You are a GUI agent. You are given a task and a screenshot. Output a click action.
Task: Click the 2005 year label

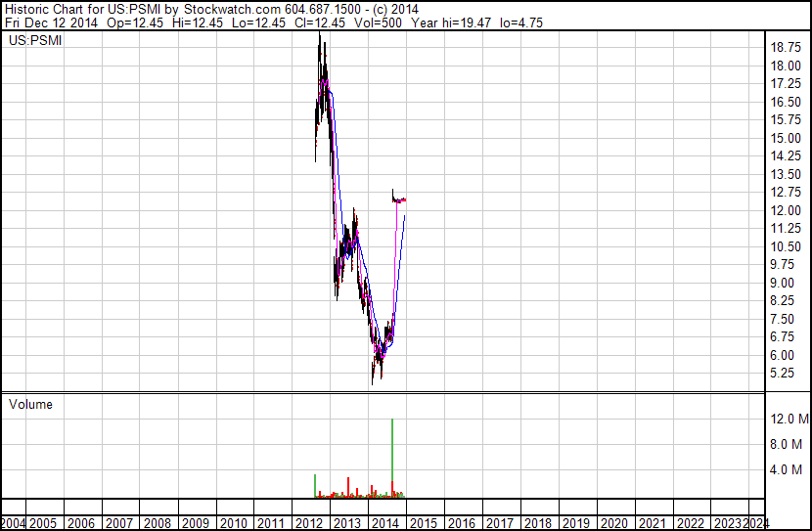pyautogui.click(x=42, y=523)
